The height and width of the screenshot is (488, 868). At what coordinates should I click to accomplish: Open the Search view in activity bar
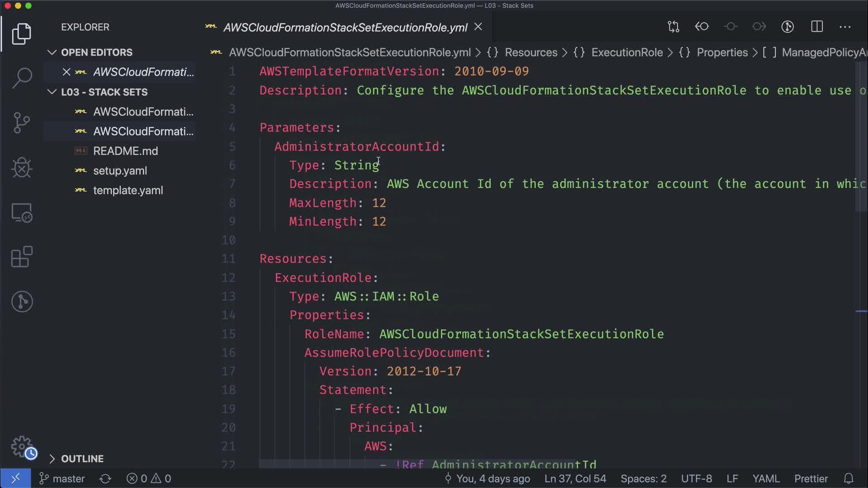21,78
